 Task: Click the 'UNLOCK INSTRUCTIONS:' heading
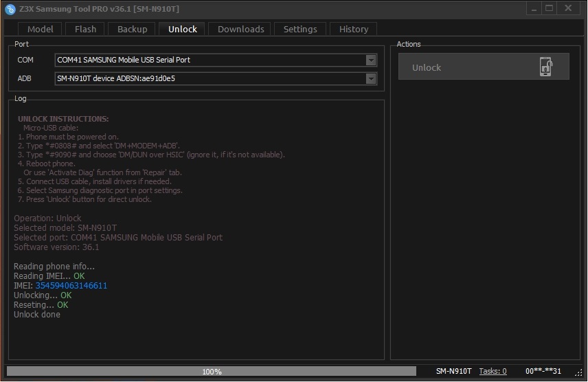(63, 119)
